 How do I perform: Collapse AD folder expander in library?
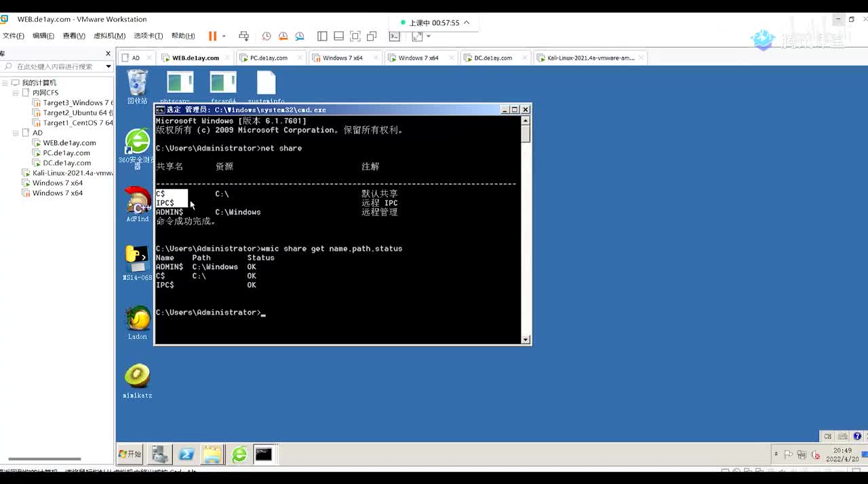[x=16, y=133]
